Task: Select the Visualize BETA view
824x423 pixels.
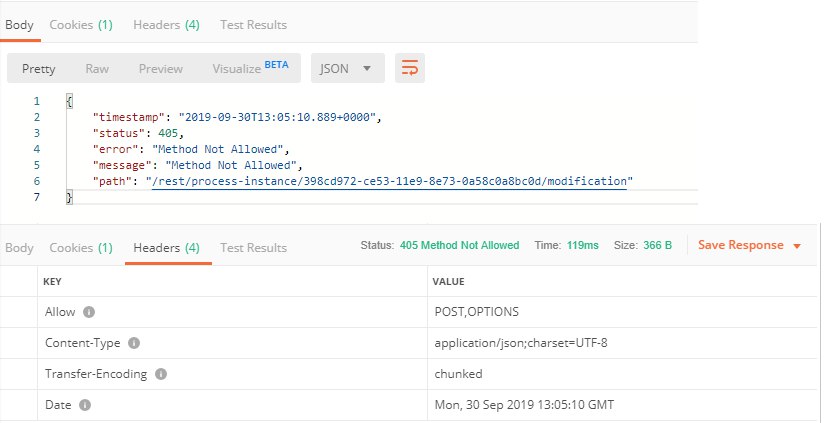Action: [250, 68]
